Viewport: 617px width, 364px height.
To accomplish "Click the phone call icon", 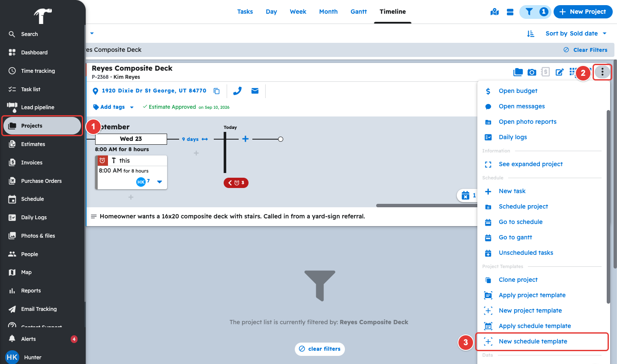I will click(x=237, y=91).
